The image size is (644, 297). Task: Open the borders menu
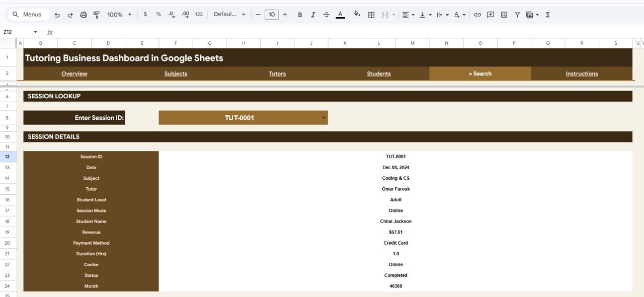[371, 15]
